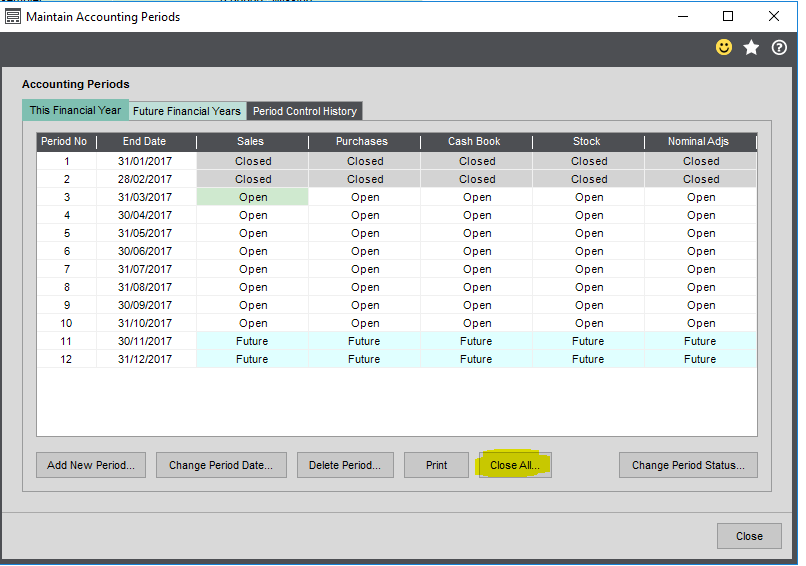Screen dimensions: 806x566
Task: Click Open Stock cell for period 7
Action: [589, 269]
